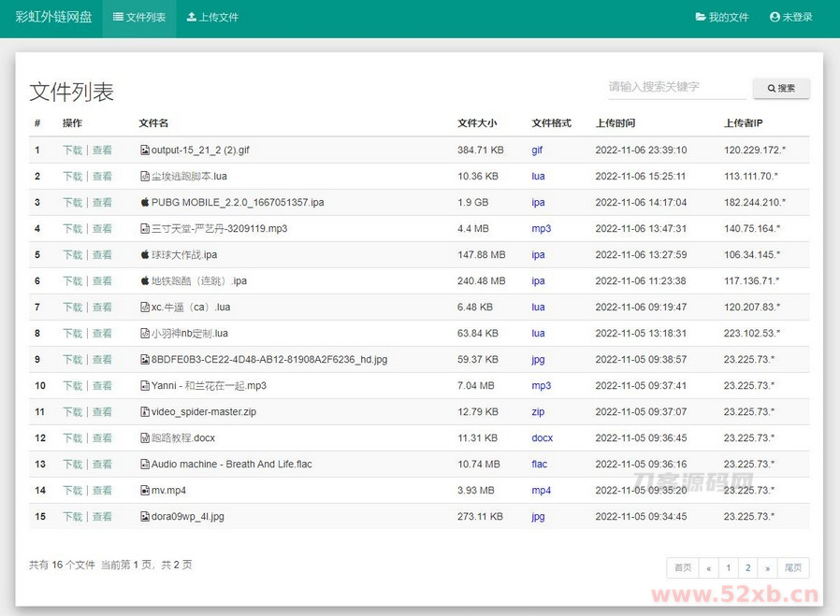
Task: Click the mp3 format tag for 三寸天堂
Action: (541, 228)
